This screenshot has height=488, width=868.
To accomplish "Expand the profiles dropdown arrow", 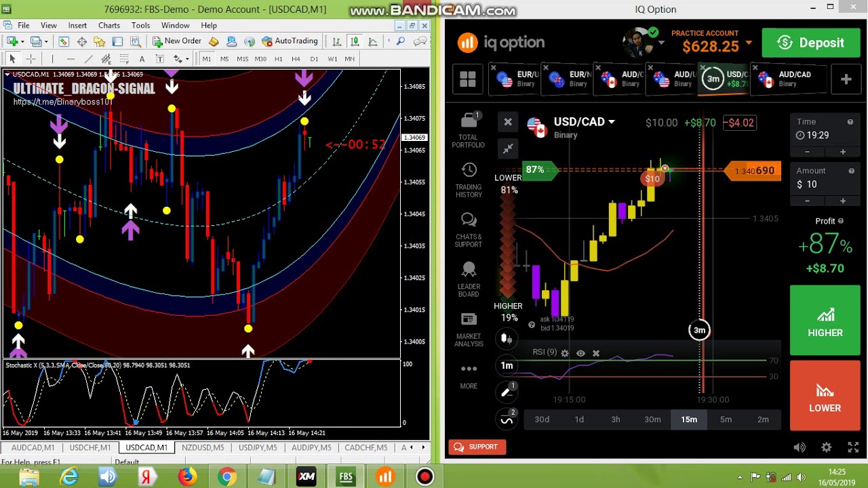I will pyautogui.click(x=46, y=41).
